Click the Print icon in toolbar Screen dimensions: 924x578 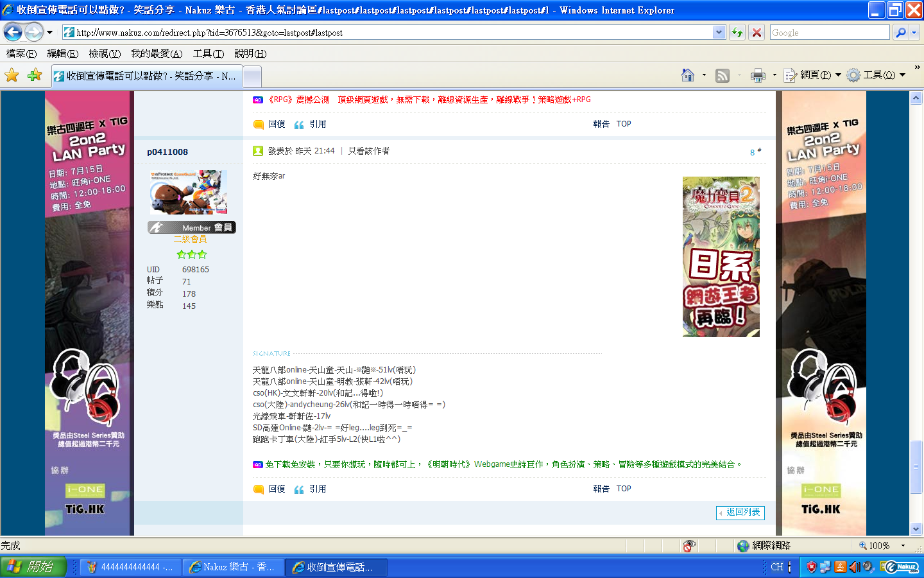[758, 76]
